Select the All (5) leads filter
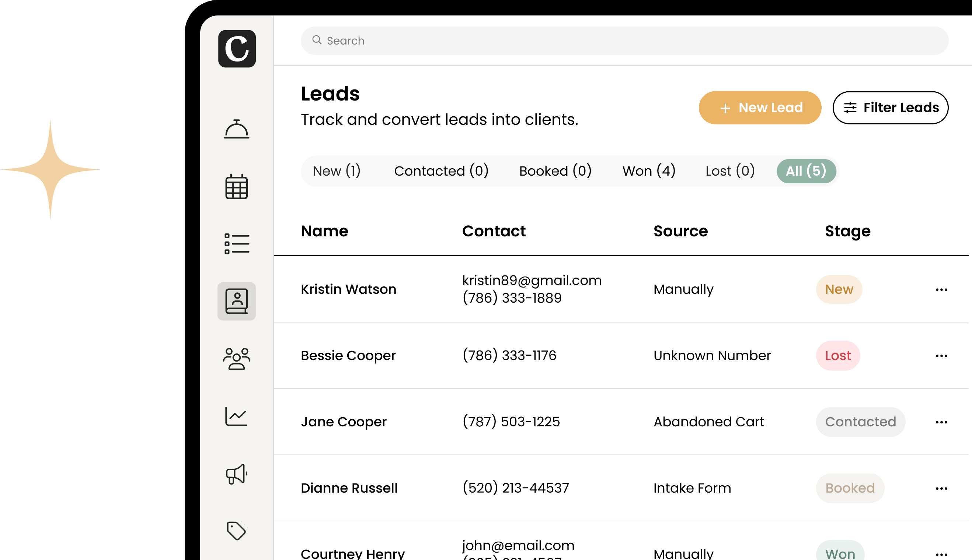This screenshot has width=972, height=560. 806,171
